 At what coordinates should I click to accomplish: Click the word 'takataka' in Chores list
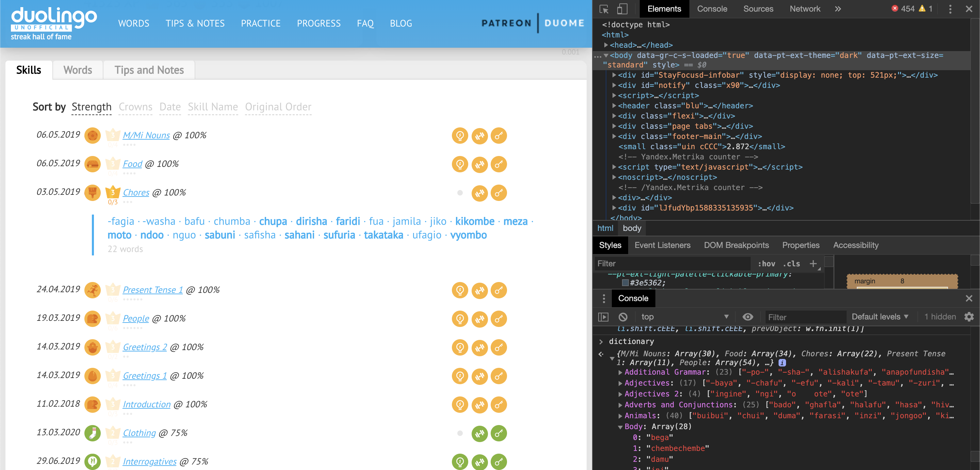(383, 235)
